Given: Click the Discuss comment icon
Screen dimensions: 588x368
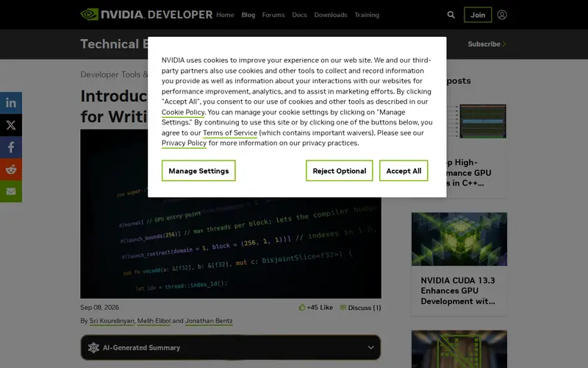Looking at the screenshot, I should pos(343,308).
